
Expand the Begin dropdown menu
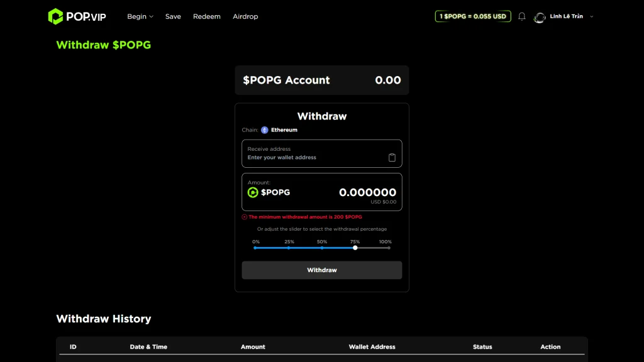[140, 16]
